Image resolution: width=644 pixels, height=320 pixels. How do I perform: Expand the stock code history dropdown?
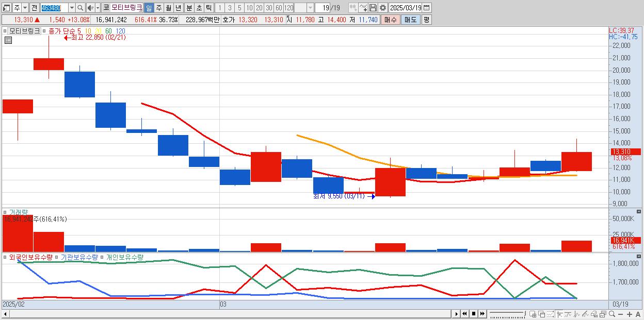(x=72, y=8)
